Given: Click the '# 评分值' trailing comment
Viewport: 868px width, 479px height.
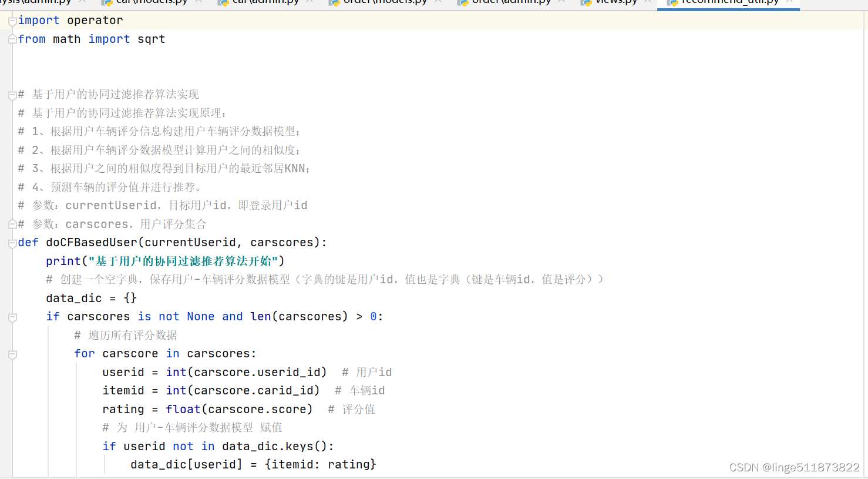Looking at the screenshot, I should click(x=351, y=409).
